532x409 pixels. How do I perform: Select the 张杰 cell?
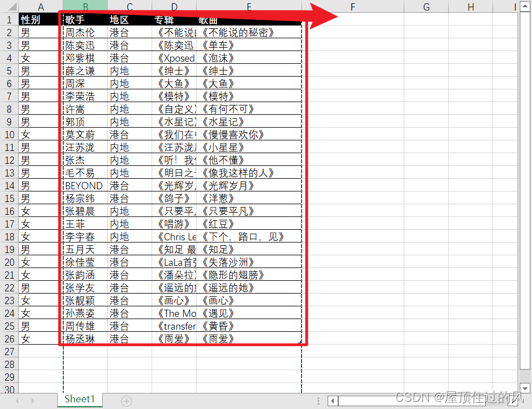coord(85,160)
